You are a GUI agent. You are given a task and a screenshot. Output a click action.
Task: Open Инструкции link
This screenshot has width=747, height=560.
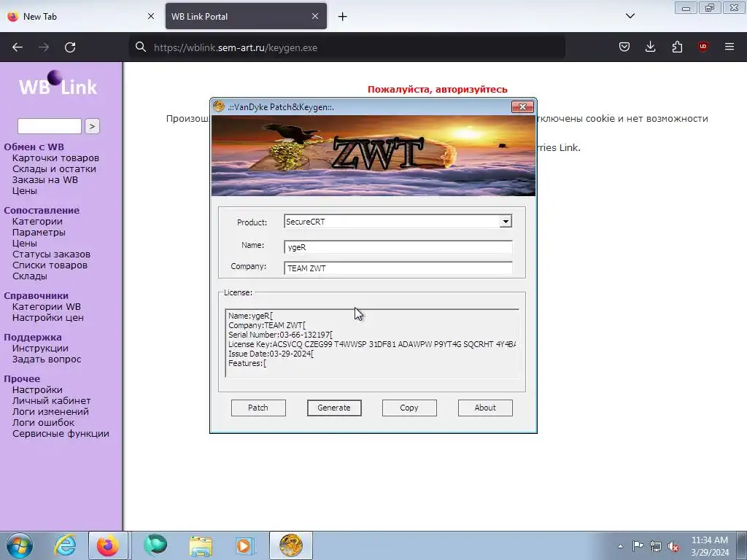pyautogui.click(x=41, y=349)
